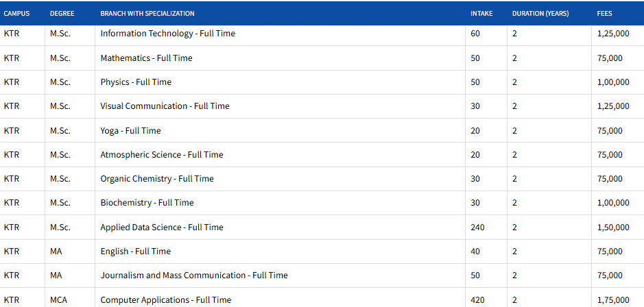Select Organic Chemistry - Full Time cell
Screen dimensions: 644x307
pos(157,179)
